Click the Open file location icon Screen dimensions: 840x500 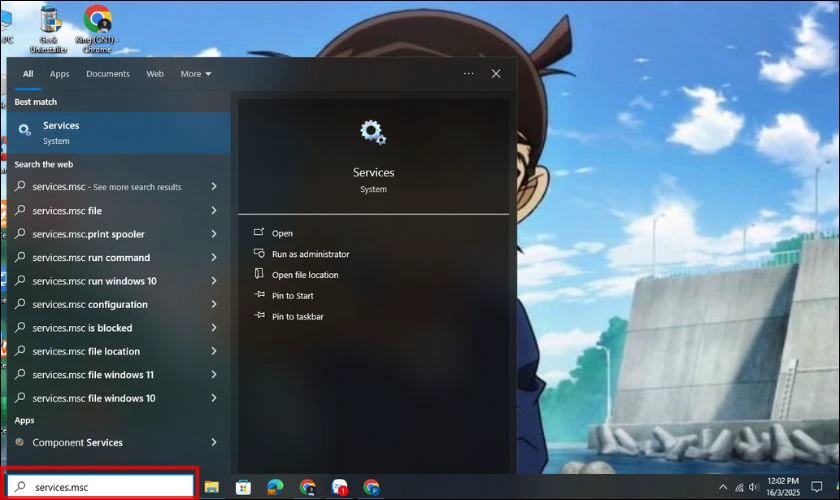tap(259, 274)
